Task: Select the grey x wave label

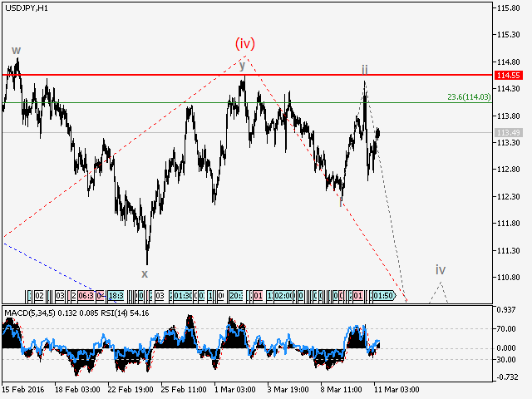Action: [145, 273]
